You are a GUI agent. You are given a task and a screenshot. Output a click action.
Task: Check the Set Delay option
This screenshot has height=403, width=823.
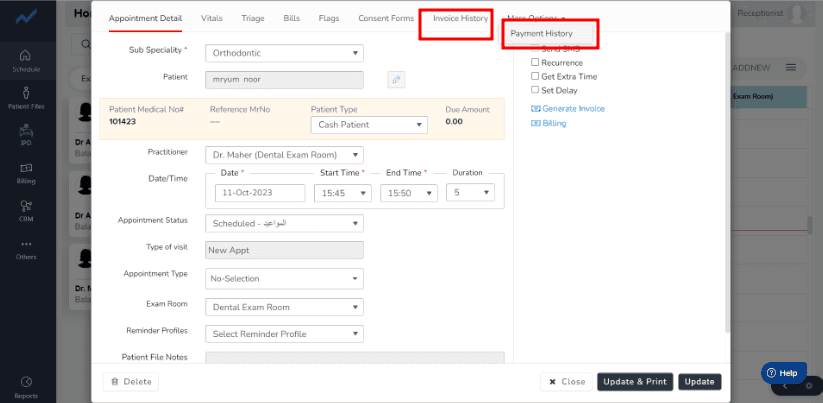pos(535,90)
